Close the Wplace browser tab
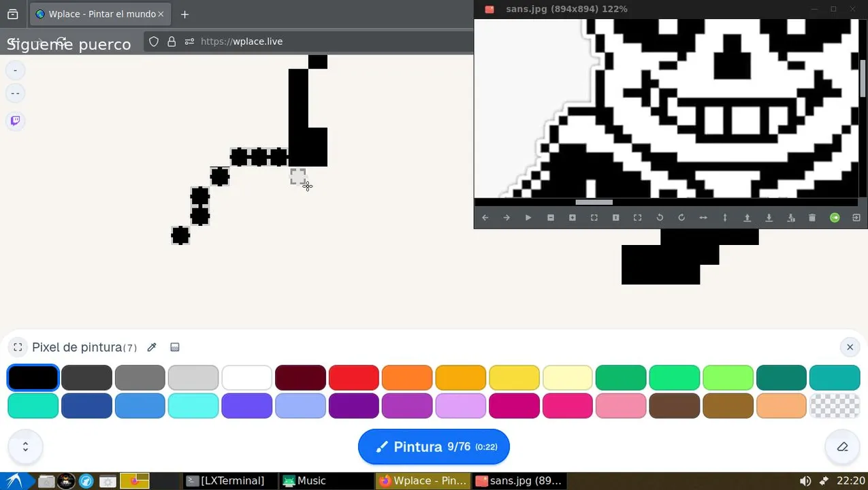Image resolution: width=868 pixels, height=490 pixels. tap(161, 14)
